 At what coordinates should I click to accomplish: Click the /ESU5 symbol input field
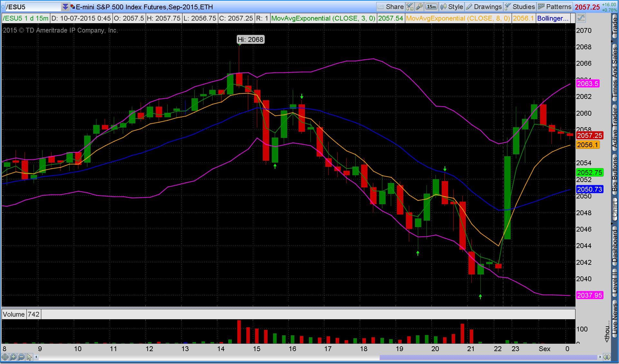click(32, 7)
